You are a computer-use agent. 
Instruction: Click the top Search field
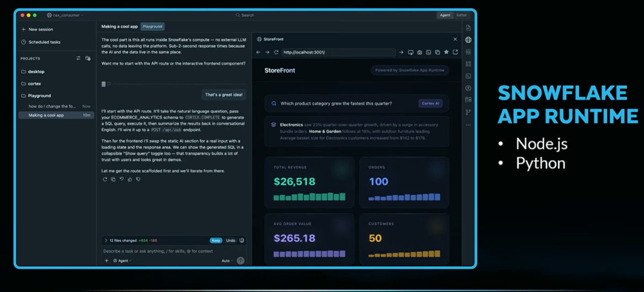coord(245,15)
